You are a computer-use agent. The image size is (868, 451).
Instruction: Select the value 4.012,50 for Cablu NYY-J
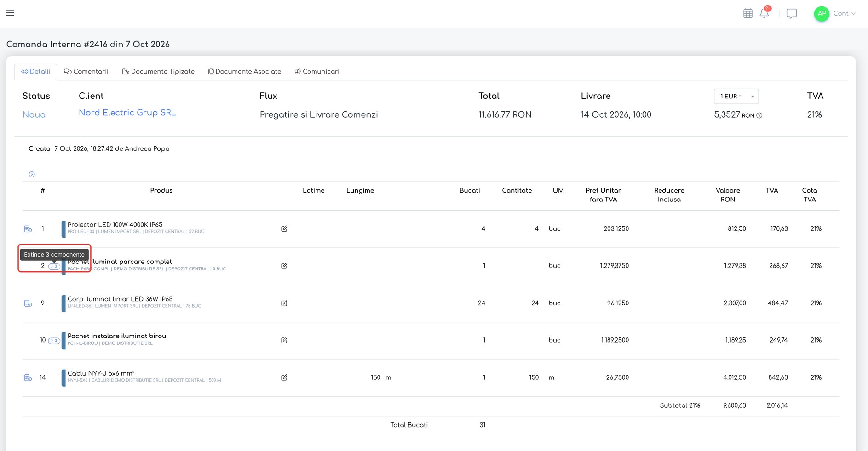coord(735,377)
